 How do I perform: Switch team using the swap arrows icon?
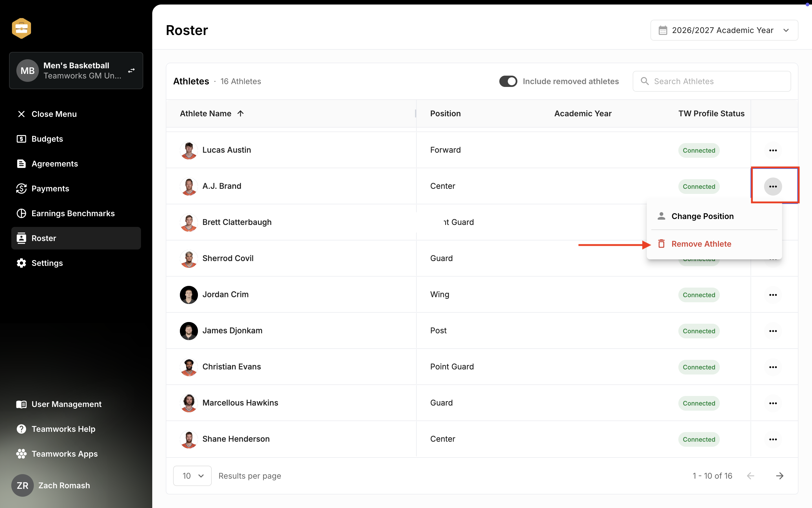click(x=132, y=71)
